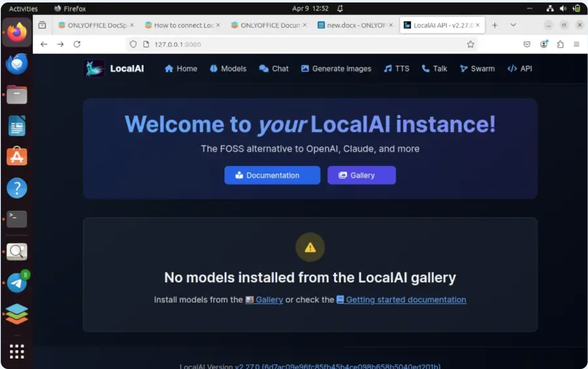Click the LocalAI brand name text
The width and height of the screenshot is (588, 369).
point(127,69)
